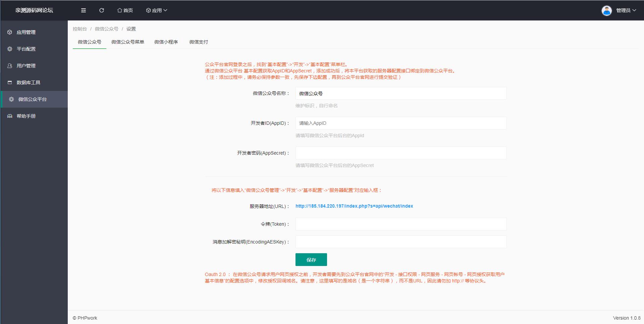Click the EncodingAESKey input field
The width and height of the screenshot is (644, 324).
pos(401,242)
